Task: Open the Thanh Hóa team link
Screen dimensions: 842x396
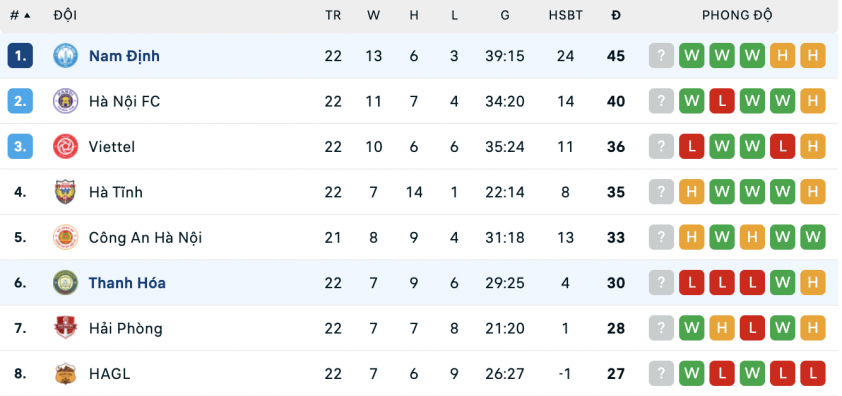Action: [127, 283]
